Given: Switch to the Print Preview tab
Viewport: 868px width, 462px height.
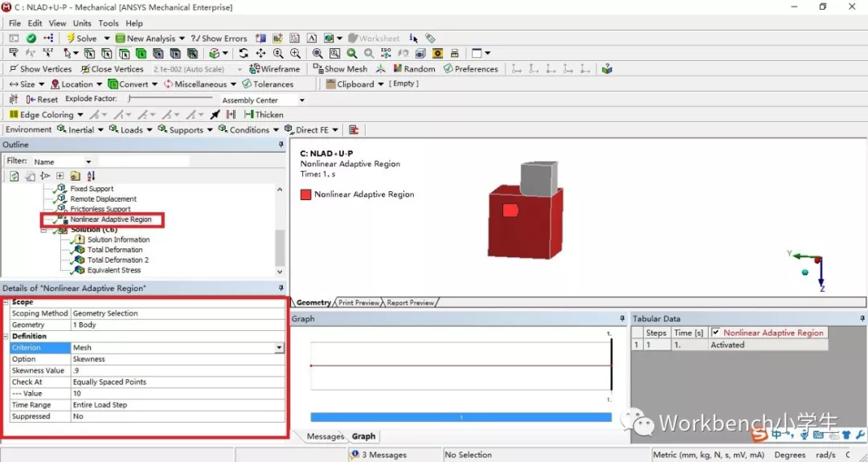Looking at the screenshot, I should pos(358,303).
